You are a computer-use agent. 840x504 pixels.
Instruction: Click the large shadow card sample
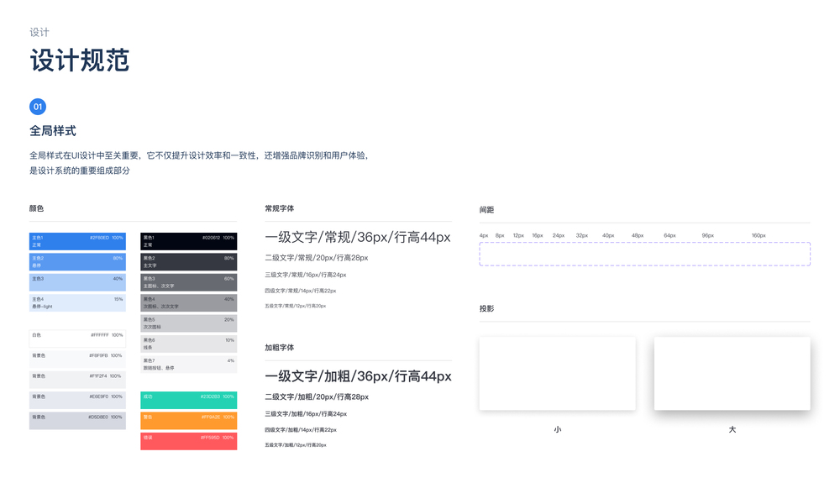tap(732, 374)
